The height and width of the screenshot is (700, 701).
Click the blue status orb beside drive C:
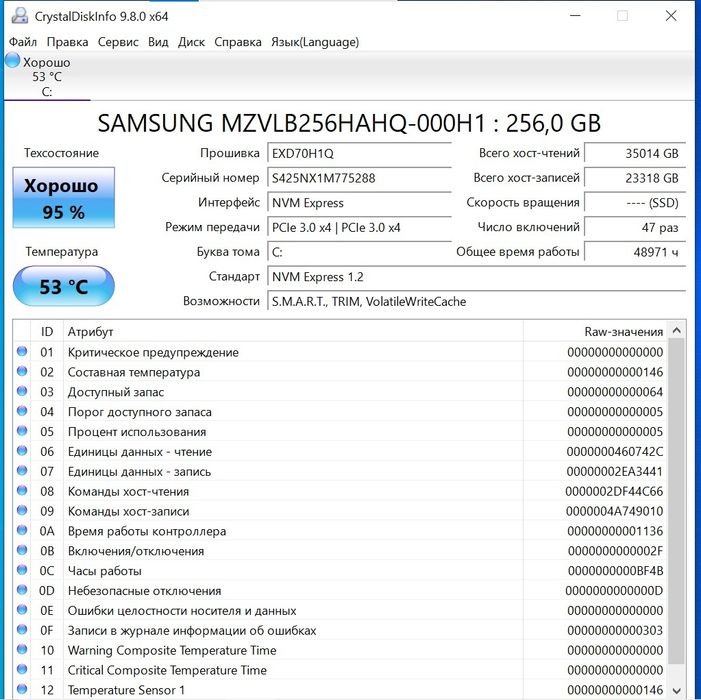click(12, 60)
